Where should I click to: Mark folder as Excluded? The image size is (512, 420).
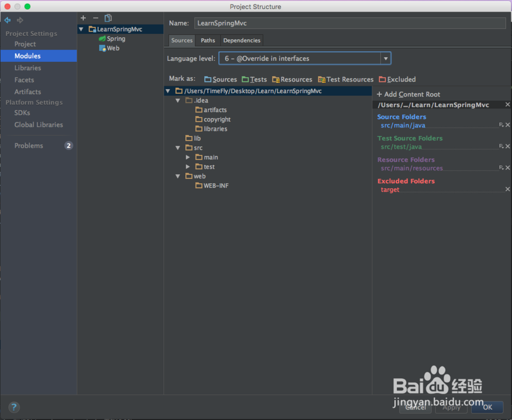397,79
